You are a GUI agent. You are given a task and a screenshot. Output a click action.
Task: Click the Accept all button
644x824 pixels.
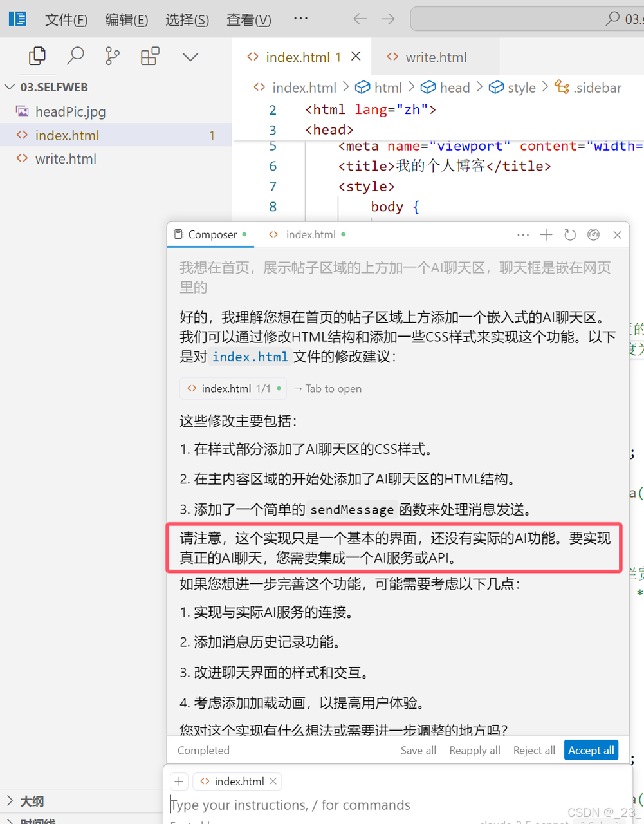pyautogui.click(x=591, y=751)
